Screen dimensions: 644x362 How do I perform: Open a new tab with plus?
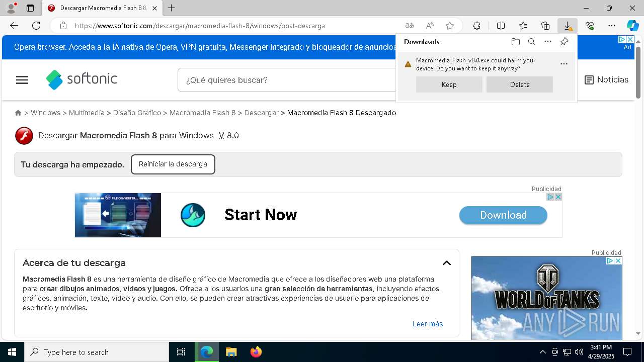point(172,8)
